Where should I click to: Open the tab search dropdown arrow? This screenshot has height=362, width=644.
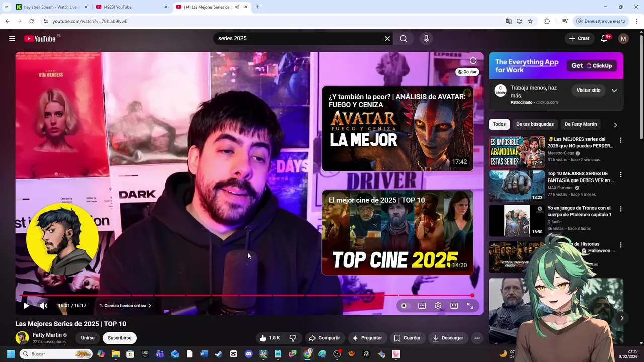coord(7,7)
